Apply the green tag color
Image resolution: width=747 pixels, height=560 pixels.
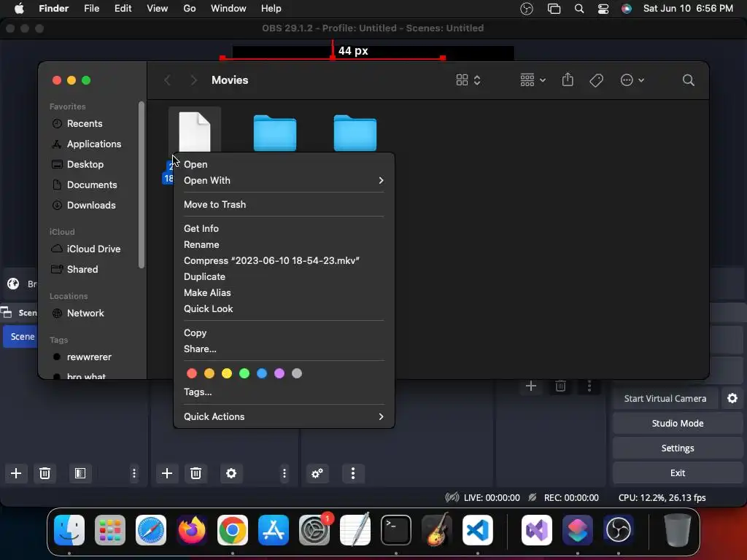tap(244, 373)
